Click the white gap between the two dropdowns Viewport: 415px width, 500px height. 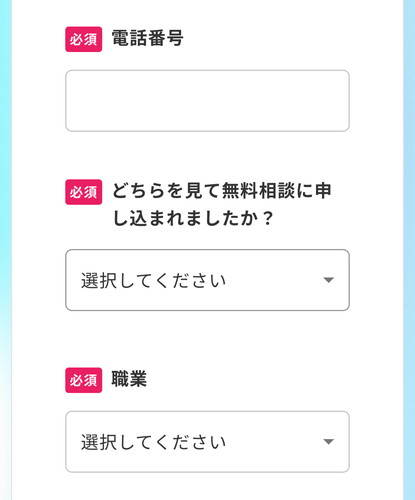tap(207, 339)
